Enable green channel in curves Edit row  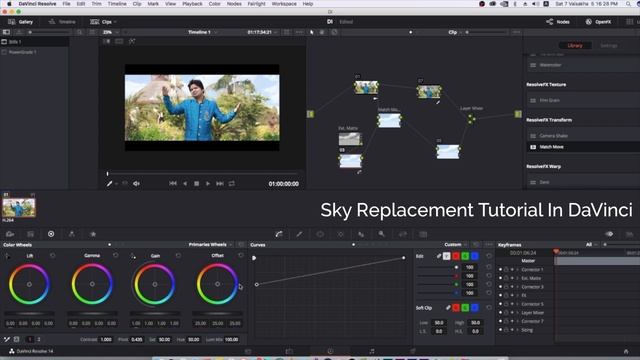[465, 256]
